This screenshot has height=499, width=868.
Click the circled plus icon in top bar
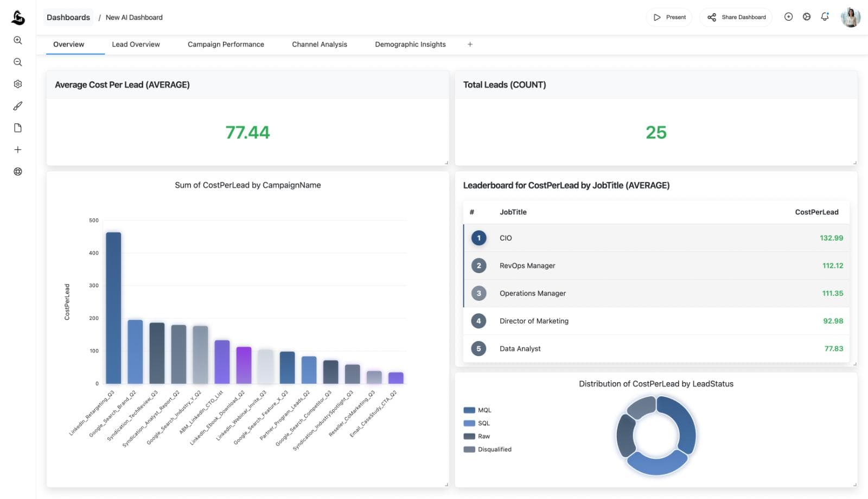click(788, 17)
